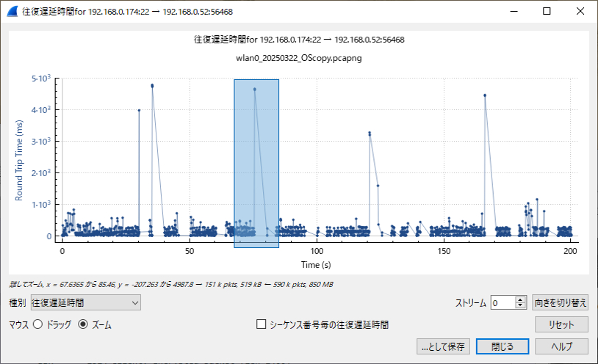This screenshot has width=598, height=364.
Task: Click the Time (s) axis label
Action: (x=316, y=264)
